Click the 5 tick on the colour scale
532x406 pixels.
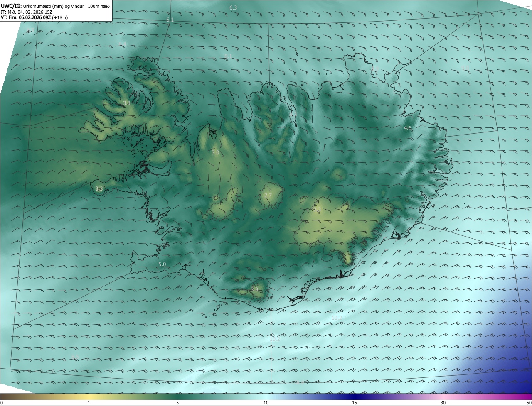coord(177,403)
